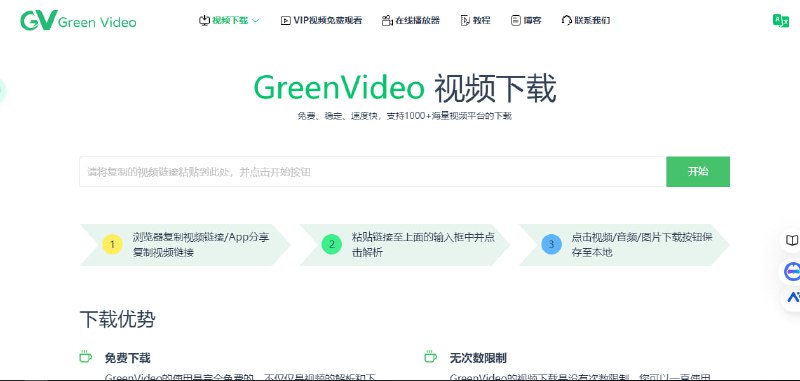Click the 免费下载 heading
Screen dimensions: 800x381
[128, 358]
